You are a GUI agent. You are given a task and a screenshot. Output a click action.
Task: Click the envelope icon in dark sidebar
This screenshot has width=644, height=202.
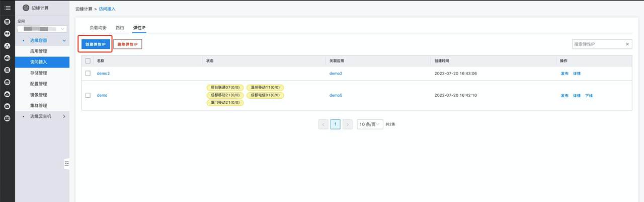click(x=7, y=106)
